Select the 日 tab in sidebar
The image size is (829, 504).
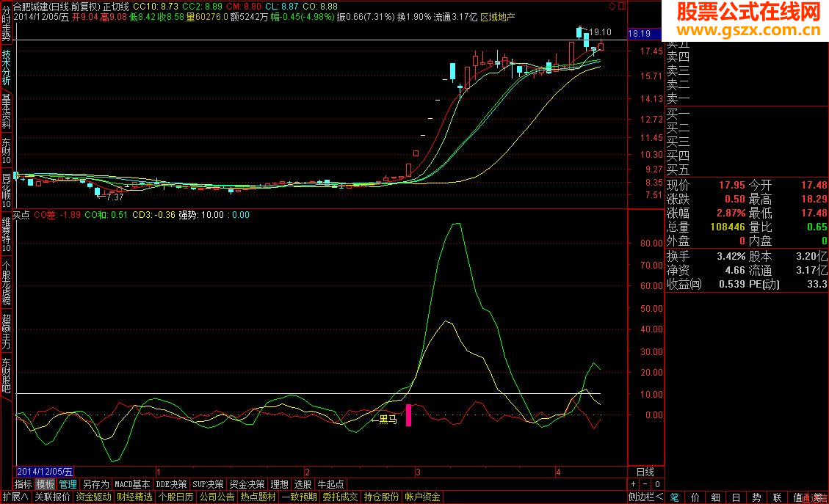(736, 497)
